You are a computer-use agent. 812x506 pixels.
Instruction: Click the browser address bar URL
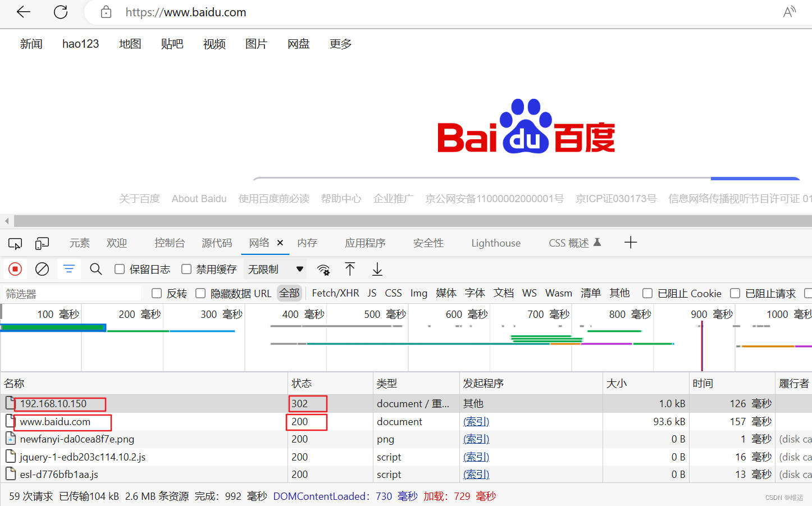186,12
